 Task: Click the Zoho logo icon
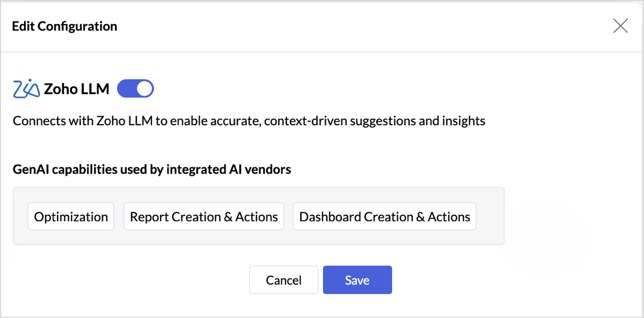[x=26, y=89]
